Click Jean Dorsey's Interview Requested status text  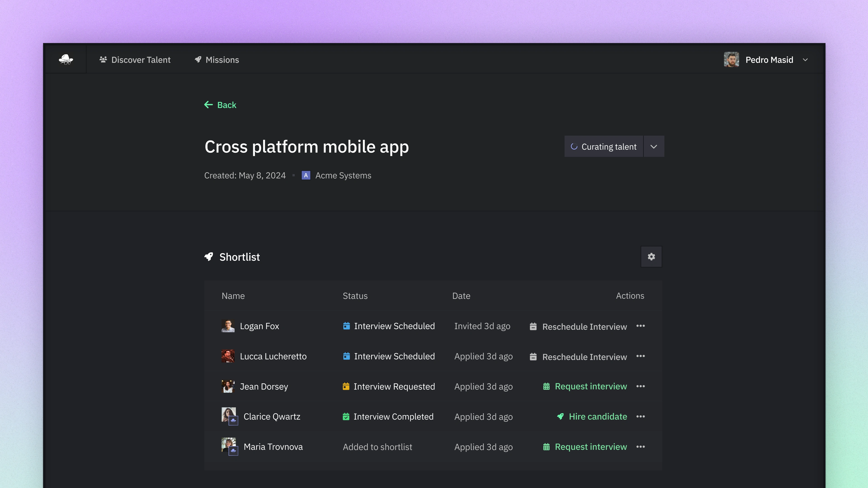click(x=394, y=386)
